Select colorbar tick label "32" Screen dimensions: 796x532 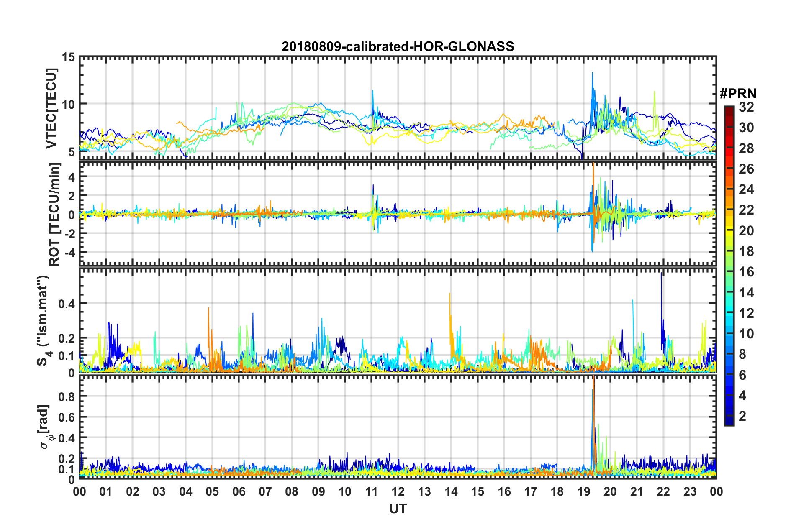coord(746,107)
